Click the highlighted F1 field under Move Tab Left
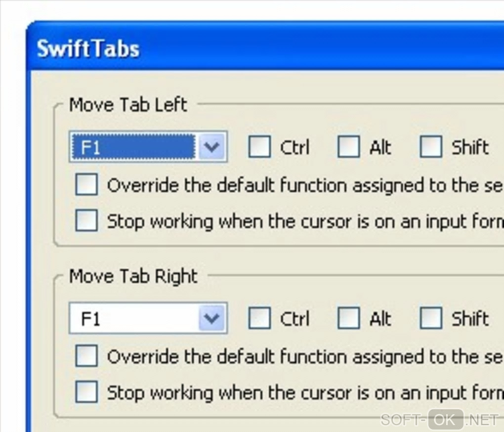 click(133, 147)
